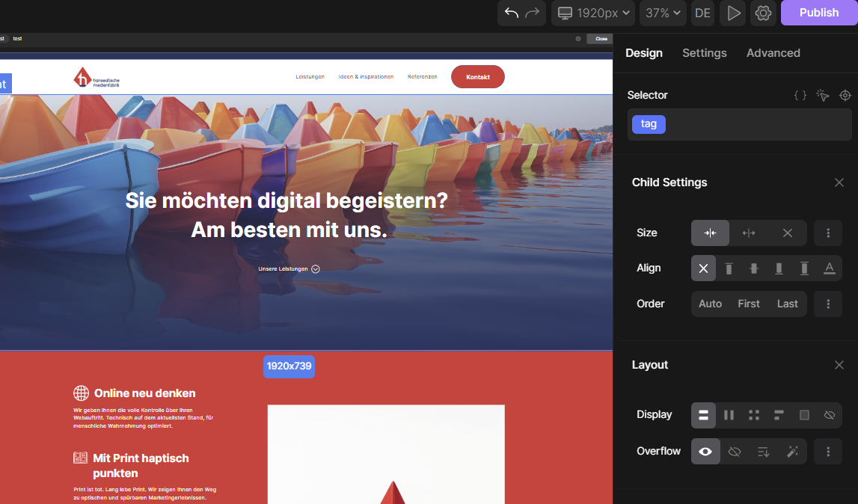
Task: Set Overflow to scroll icon
Action: pyautogui.click(x=763, y=452)
